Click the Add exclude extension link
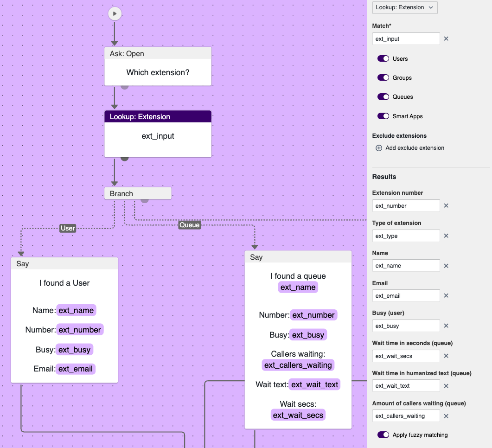This screenshot has height=448, width=492. [415, 148]
